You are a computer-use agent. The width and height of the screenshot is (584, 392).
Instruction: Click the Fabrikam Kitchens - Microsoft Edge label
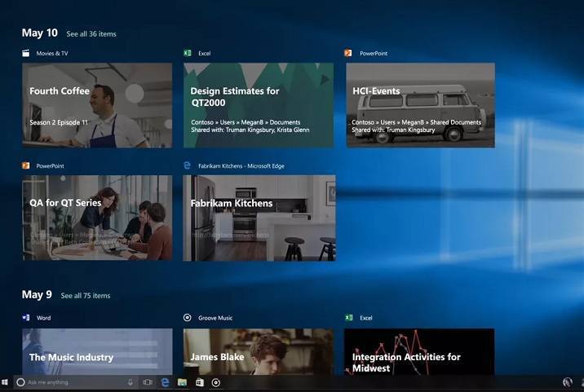click(241, 166)
